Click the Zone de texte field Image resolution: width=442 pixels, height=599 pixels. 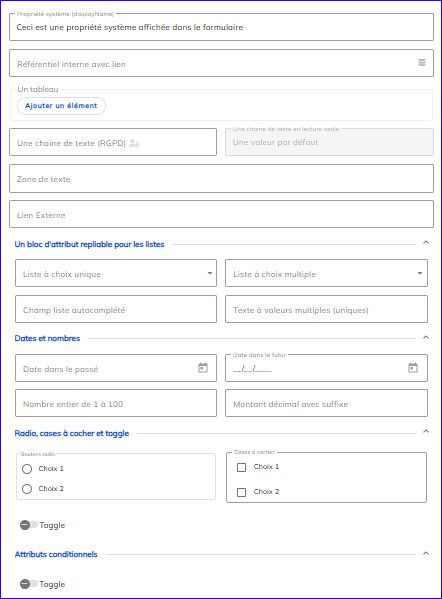coord(222,178)
